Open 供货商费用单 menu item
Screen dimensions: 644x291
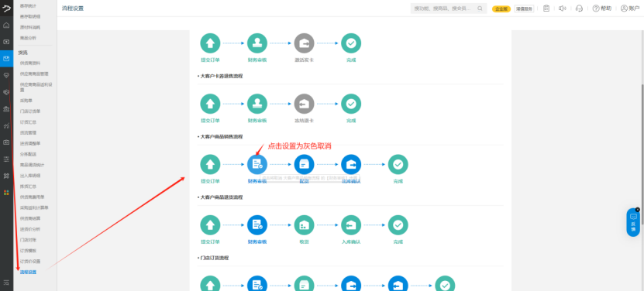32,197
